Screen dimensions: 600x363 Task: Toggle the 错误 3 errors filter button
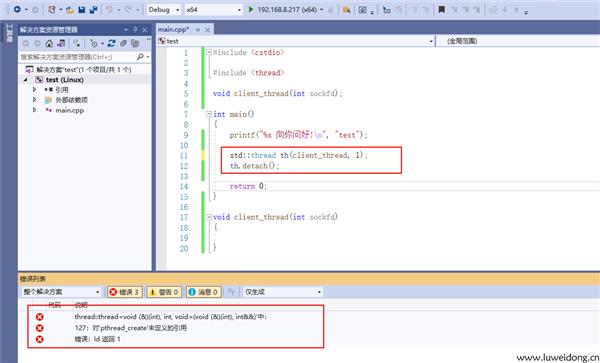(125, 292)
